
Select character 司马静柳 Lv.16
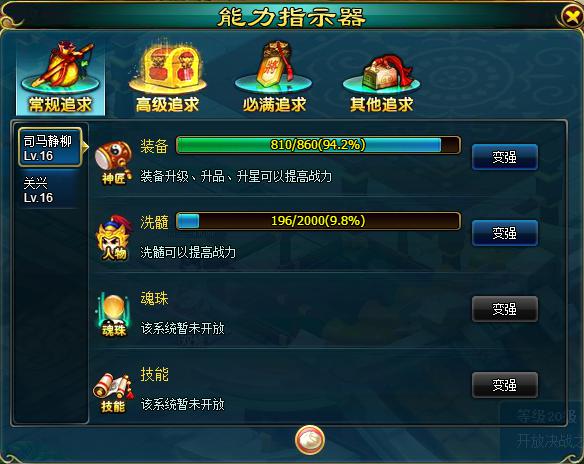(x=50, y=147)
